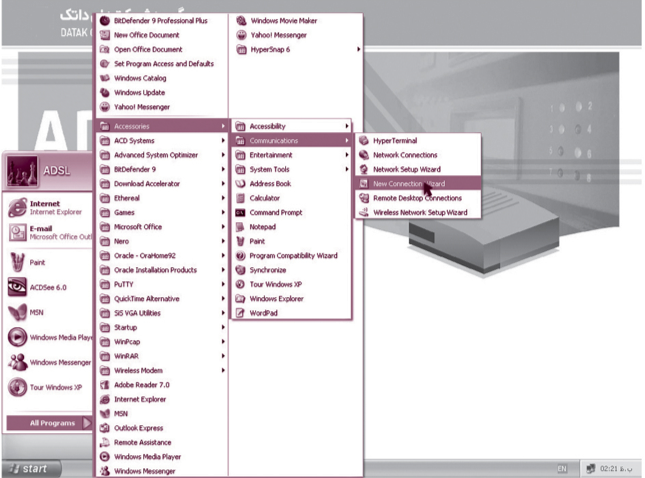Click the EN language indicator on taskbar
Image resolution: width=645 pixels, height=478 pixels.
(x=562, y=469)
